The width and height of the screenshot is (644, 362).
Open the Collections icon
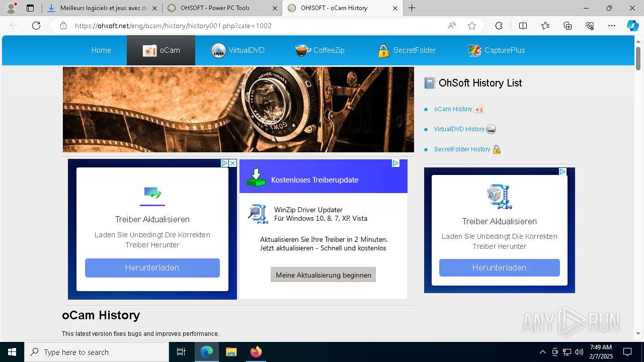(568, 26)
